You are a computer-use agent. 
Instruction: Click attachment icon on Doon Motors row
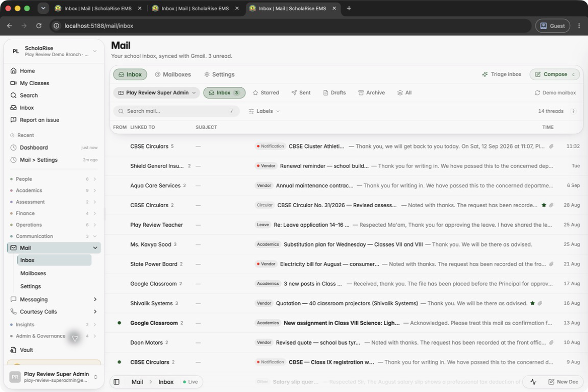pyautogui.click(x=551, y=342)
